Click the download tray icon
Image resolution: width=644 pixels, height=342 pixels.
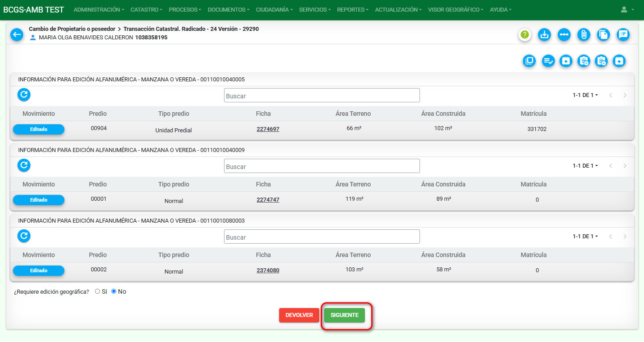[x=544, y=34]
